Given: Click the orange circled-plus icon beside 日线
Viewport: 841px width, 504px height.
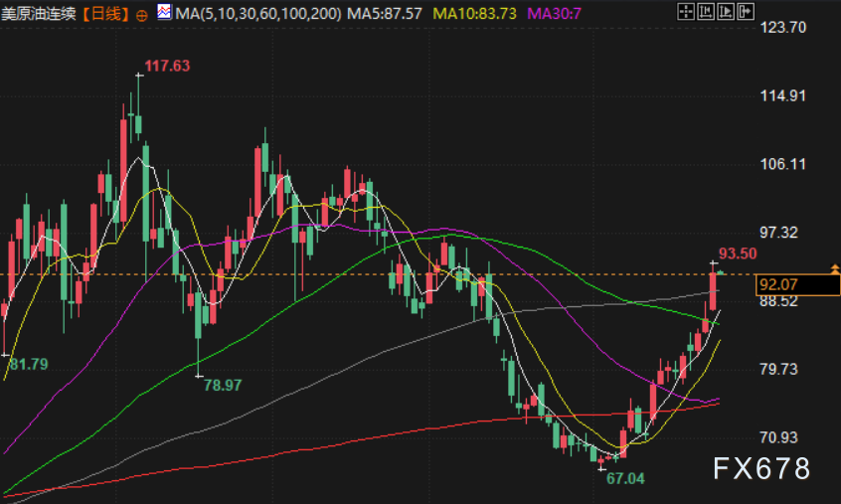Looking at the screenshot, I should click(141, 16).
